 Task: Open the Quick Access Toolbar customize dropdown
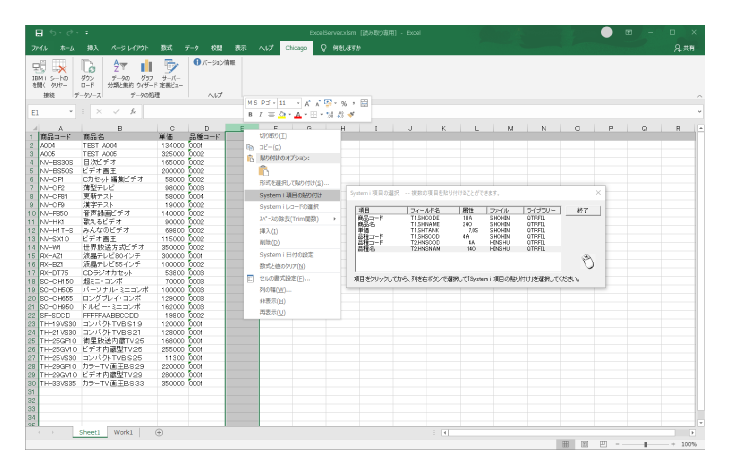[x=87, y=33]
